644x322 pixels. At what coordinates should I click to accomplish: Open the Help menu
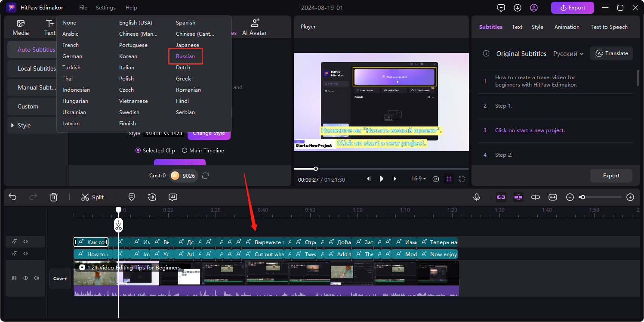(x=131, y=8)
